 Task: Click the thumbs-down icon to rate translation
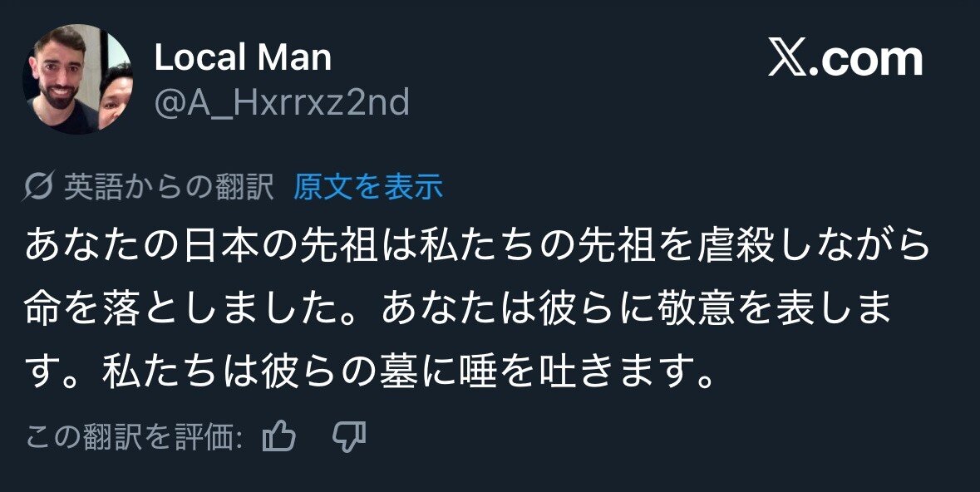coord(349,437)
